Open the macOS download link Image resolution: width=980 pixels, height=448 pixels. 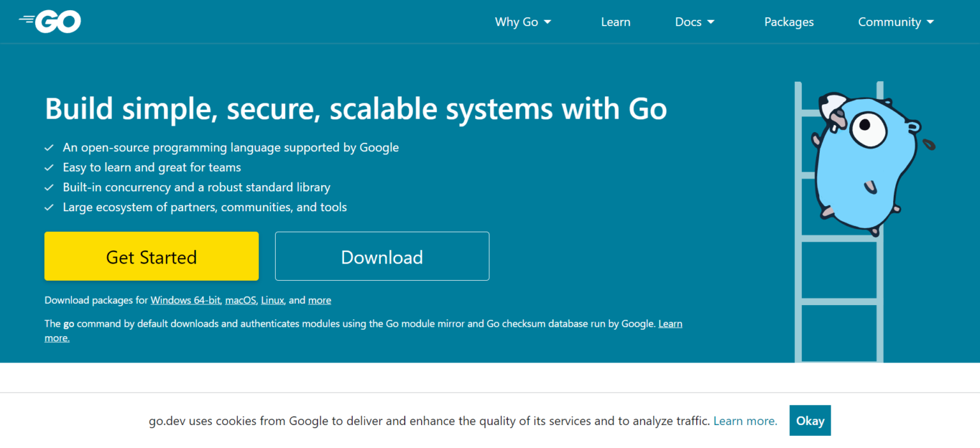point(241,300)
